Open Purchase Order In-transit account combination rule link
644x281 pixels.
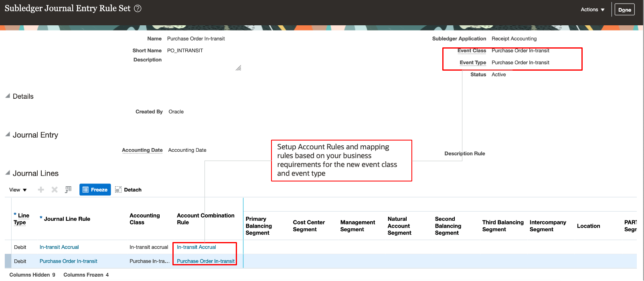(x=206, y=261)
